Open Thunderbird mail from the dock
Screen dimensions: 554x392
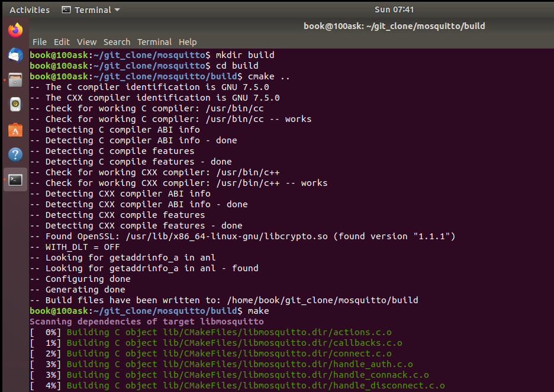click(15, 54)
